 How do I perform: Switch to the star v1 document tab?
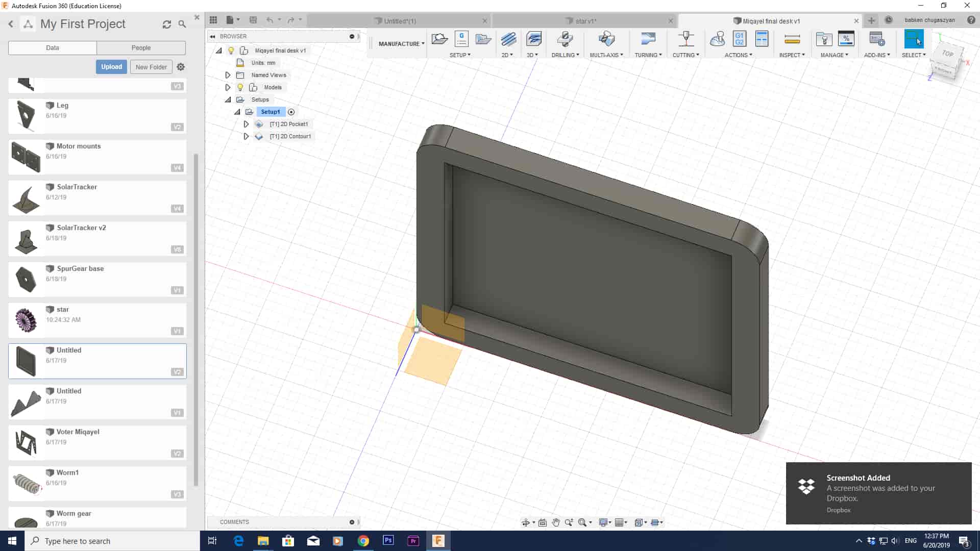click(x=585, y=21)
